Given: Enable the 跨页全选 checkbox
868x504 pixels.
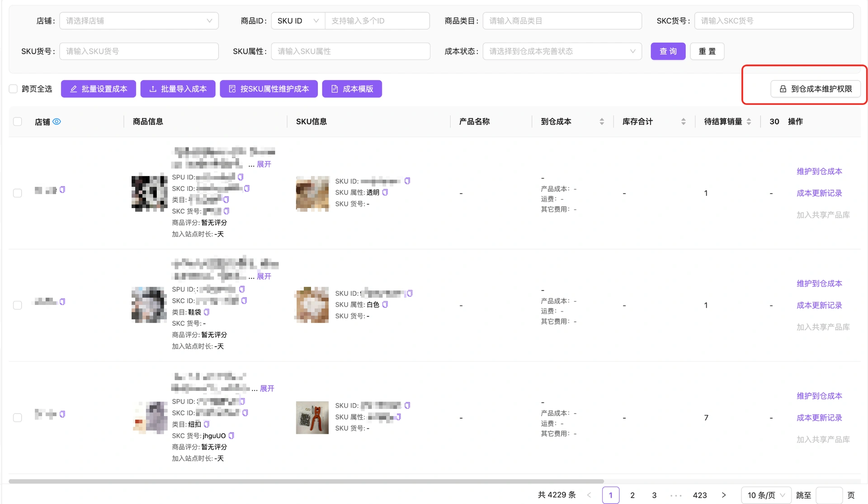Looking at the screenshot, I should 14,89.
